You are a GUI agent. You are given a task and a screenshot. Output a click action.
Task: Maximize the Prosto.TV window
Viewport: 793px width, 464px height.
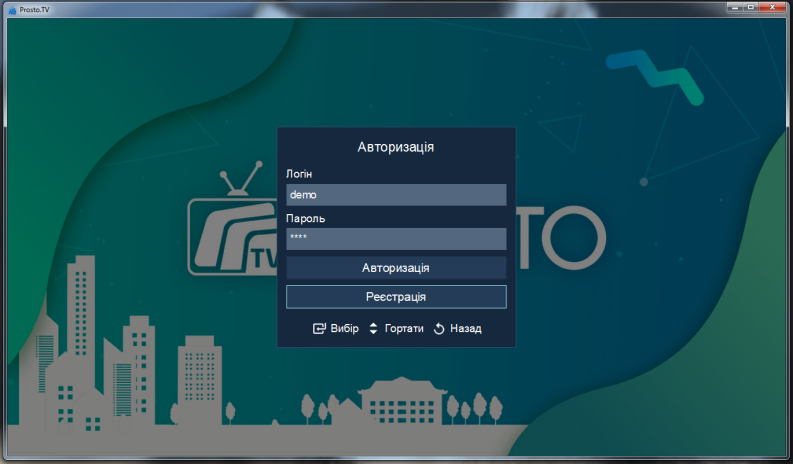(x=751, y=7)
